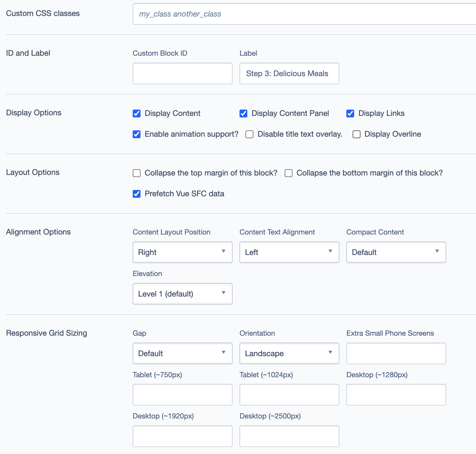This screenshot has width=476, height=454.
Task: Uncheck Prefetch Vue SFC data
Action: pyautogui.click(x=137, y=194)
